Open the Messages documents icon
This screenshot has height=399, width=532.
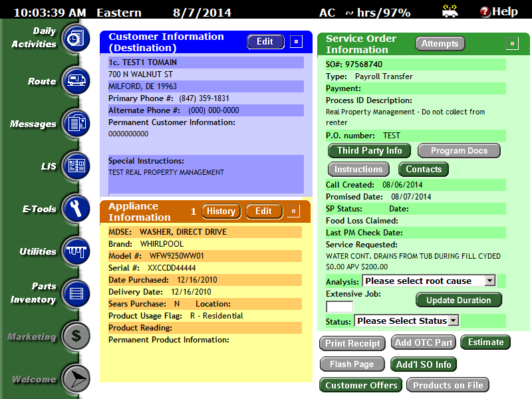tap(76, 123)
